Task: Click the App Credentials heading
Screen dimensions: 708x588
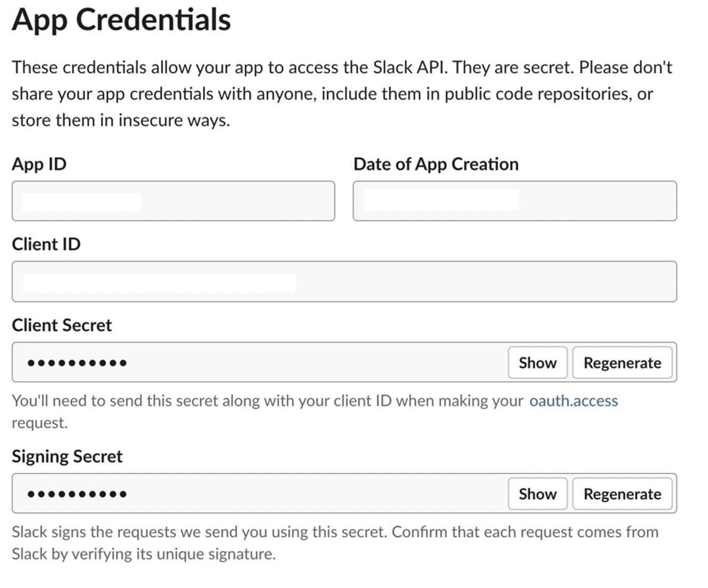Action: (x=121, y=20)
